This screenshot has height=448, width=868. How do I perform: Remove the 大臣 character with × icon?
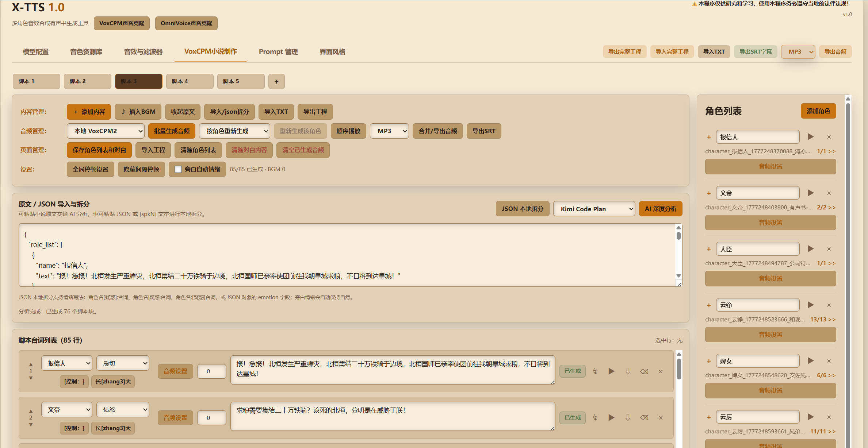(x=829, y=248)
